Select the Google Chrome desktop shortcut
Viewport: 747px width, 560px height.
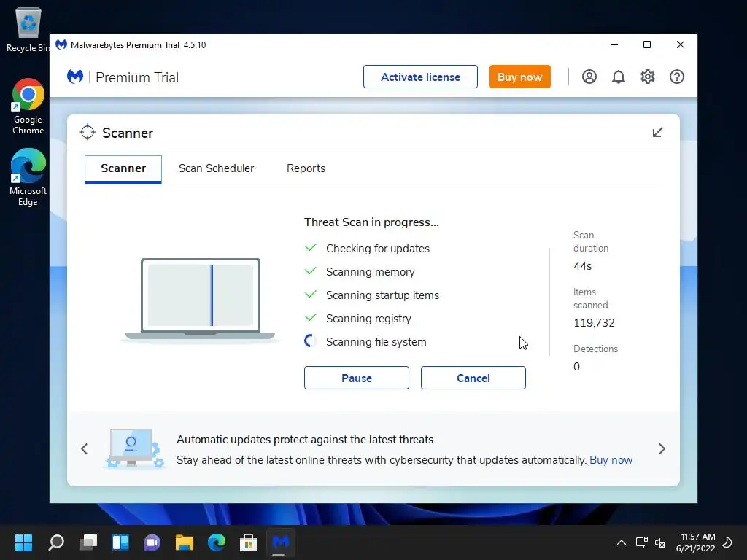tap(28, 106)
